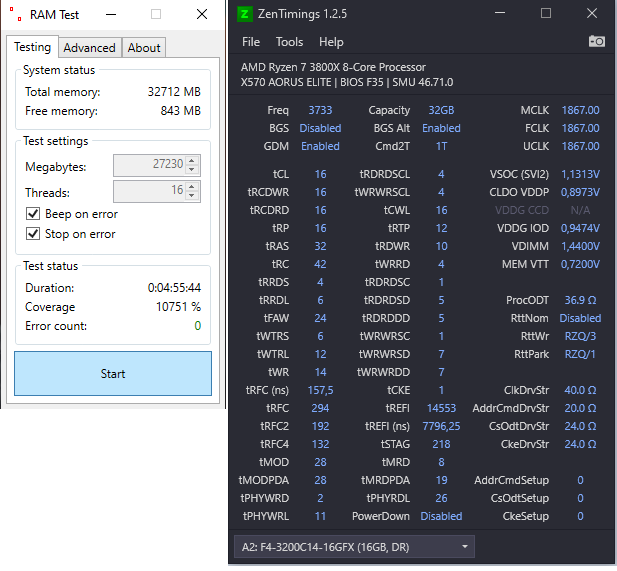Click the Capacity value 32GB
Viewport: 617px width, 571px height.
click(441, 110)
